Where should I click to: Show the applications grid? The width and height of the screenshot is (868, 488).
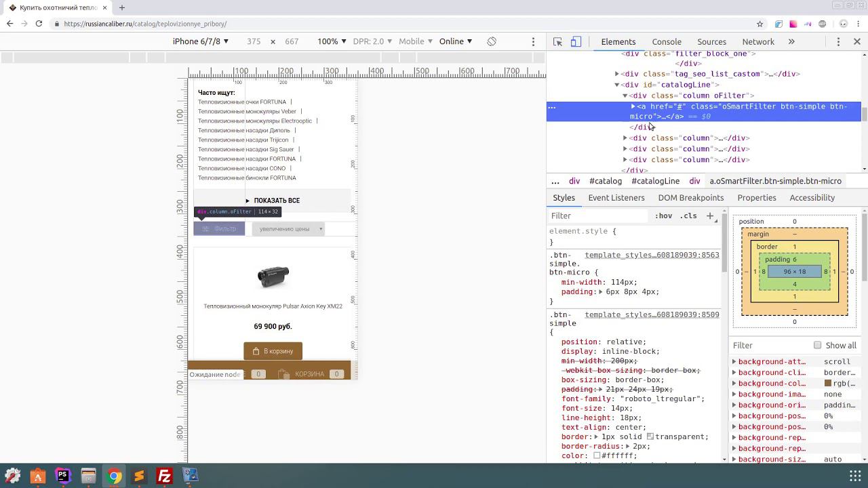click(x=855, y=476)
